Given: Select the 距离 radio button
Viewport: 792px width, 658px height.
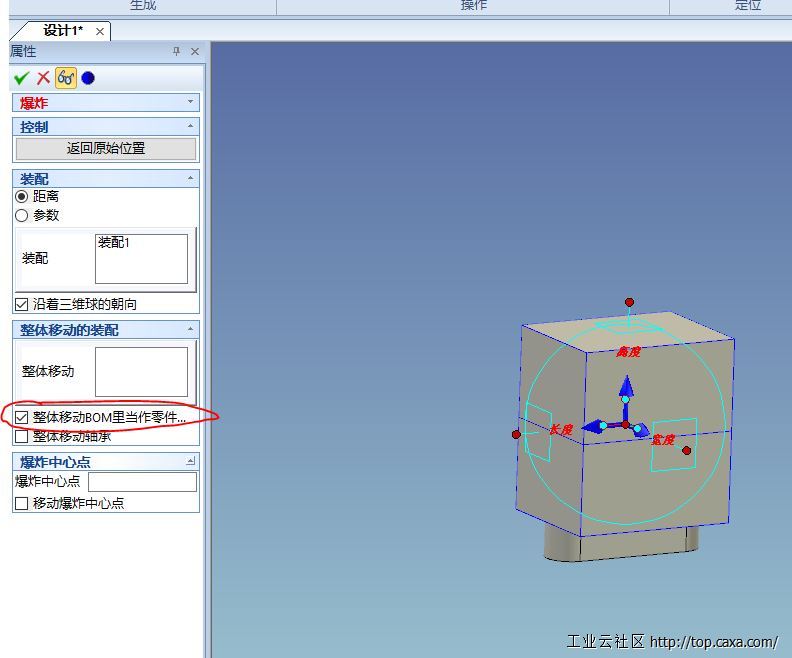Looking at the screenshot, I should [x=22, y=197].
